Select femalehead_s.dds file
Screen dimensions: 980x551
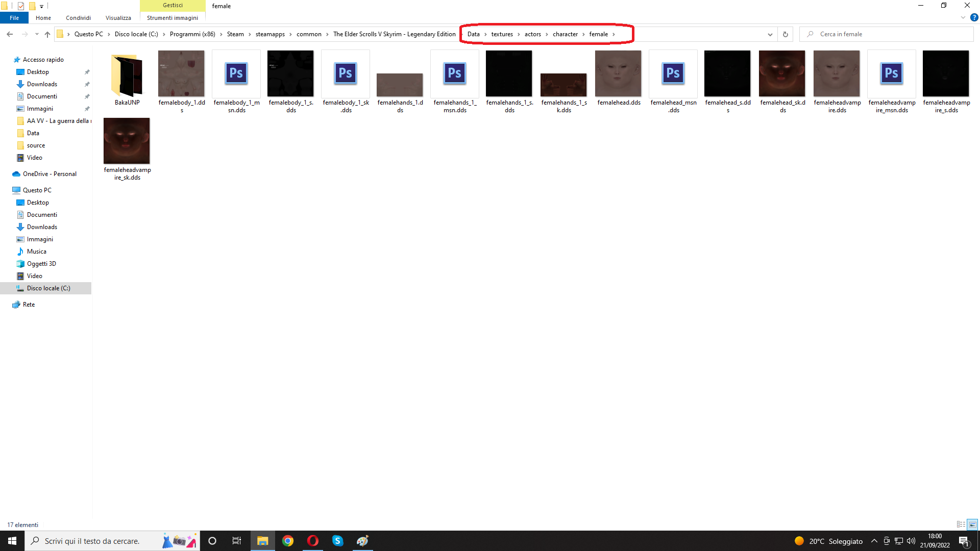tap(728, 82)
